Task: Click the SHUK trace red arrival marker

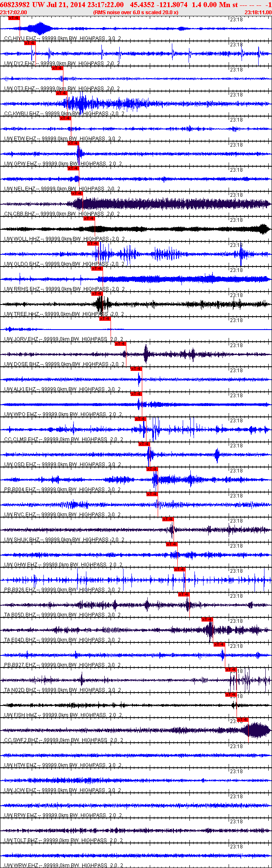Action: point(168,519)
